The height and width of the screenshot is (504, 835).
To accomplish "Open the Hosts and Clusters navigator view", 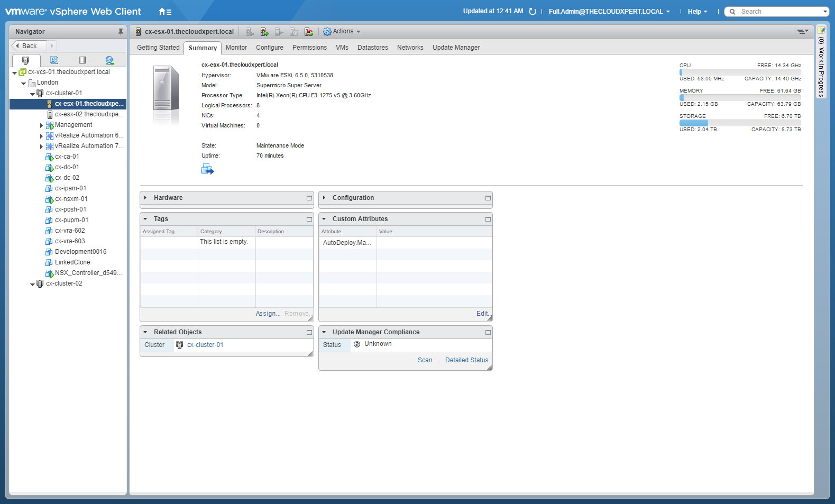I will (25, 60).
